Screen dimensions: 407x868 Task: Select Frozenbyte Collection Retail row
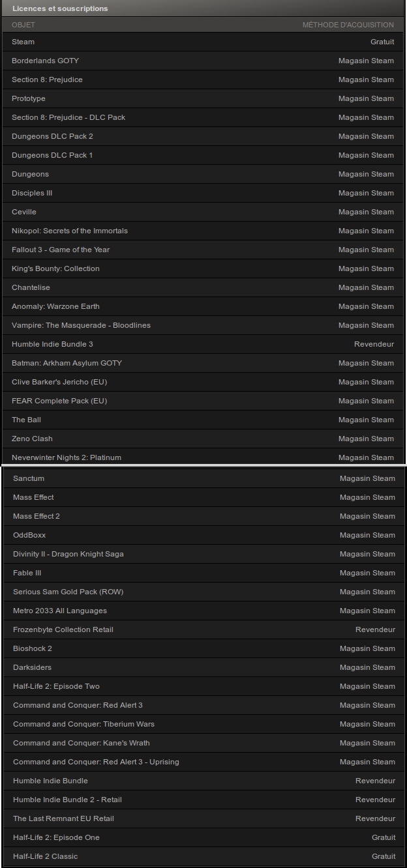204,629
